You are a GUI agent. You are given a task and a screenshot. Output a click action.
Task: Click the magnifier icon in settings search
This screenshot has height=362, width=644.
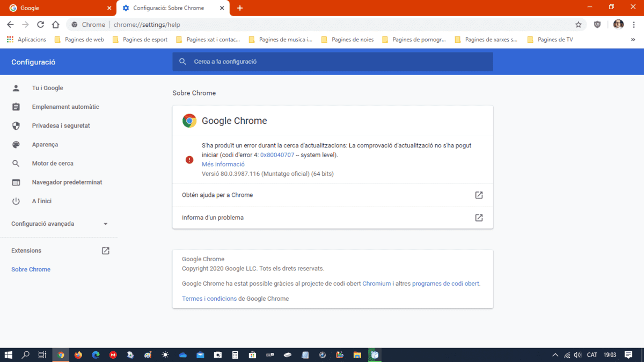pyautogui.click(x=183, y=62)
